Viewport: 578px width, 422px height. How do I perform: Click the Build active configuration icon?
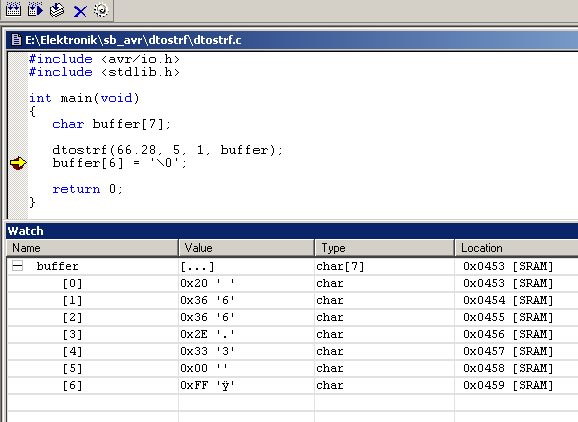[13, 9]
